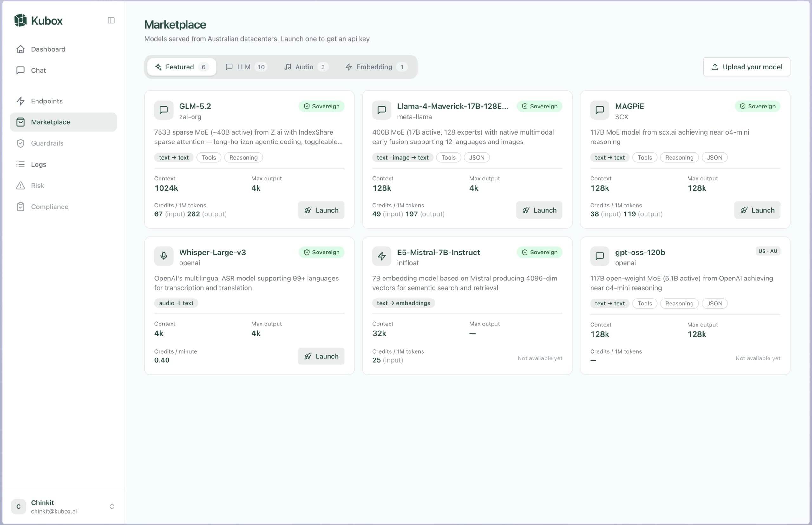Click the Sovereign badge on GLM-5.2
Screen dimensions: 812x525
tap(321, 106)
